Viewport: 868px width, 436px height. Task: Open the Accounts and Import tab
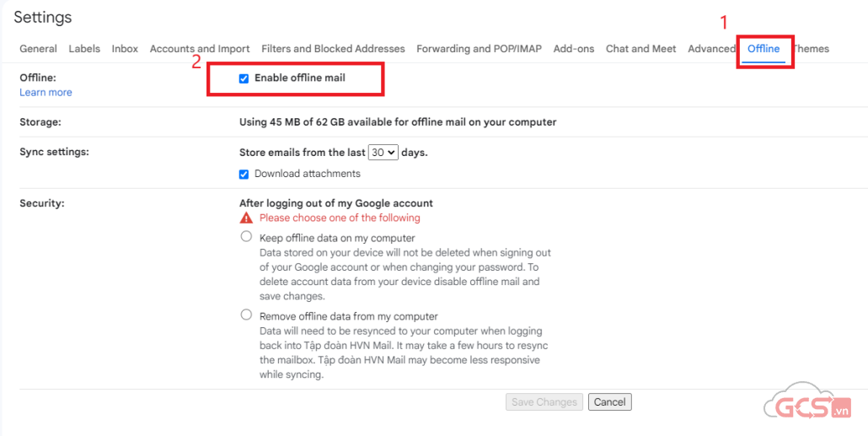(x=200, y=49)
